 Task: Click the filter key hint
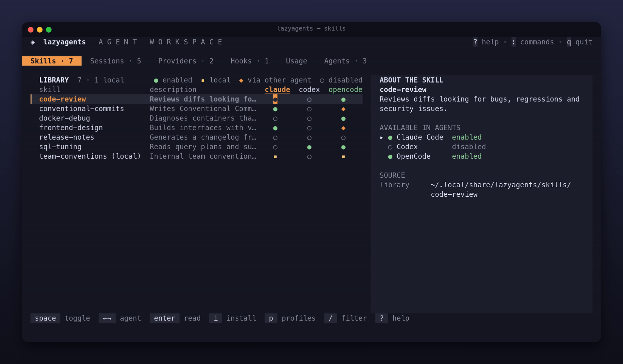[346, 318]
